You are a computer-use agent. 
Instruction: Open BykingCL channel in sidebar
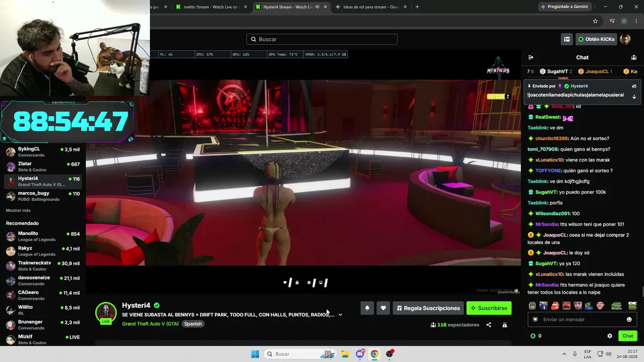tap(43, 152)
